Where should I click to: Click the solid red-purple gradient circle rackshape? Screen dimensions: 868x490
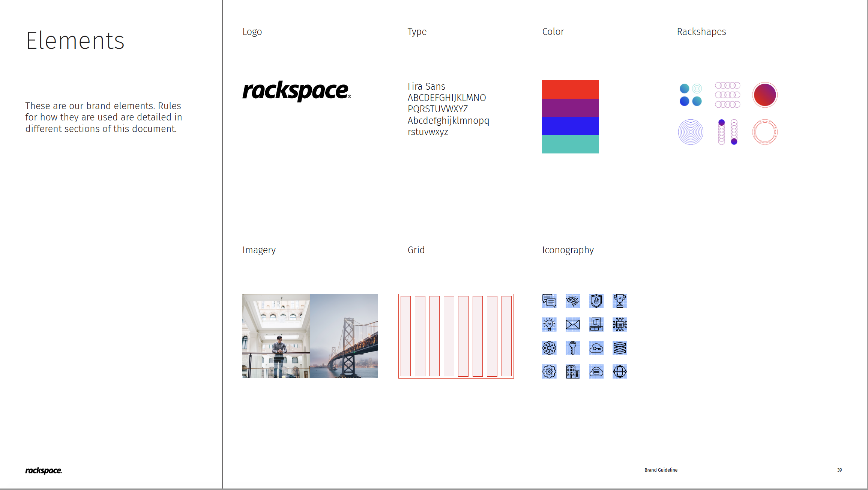(x=765, y=95)
